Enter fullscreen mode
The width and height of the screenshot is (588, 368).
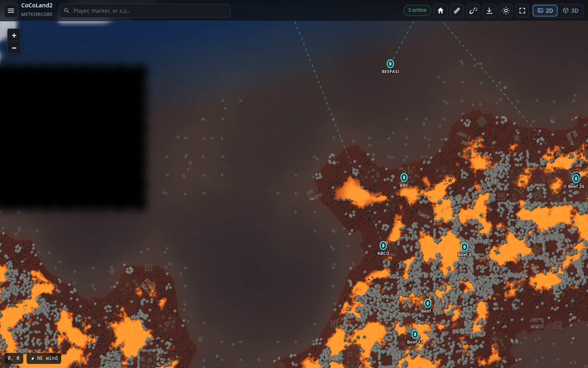point(522,11)
